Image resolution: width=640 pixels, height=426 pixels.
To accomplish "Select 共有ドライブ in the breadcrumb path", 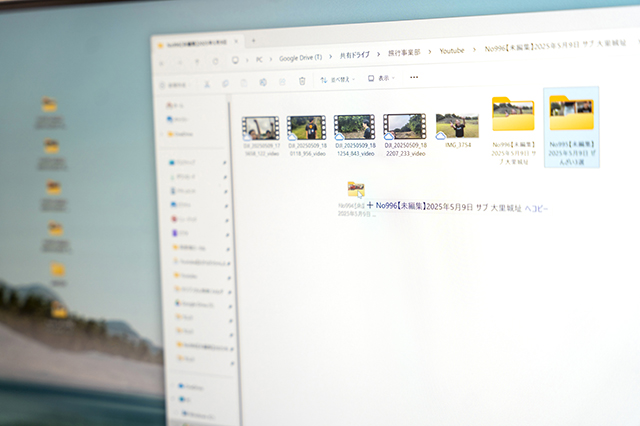I will (x=355, y=55).
